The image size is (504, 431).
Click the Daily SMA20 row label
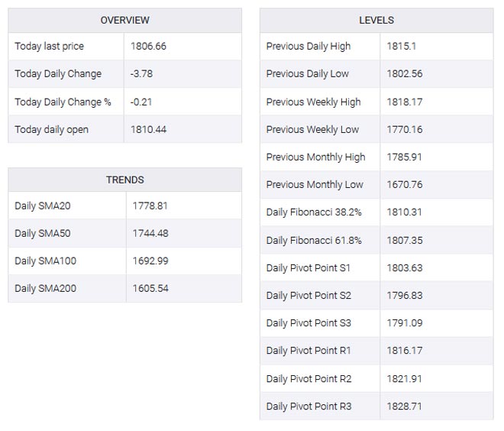click(43, 206)
